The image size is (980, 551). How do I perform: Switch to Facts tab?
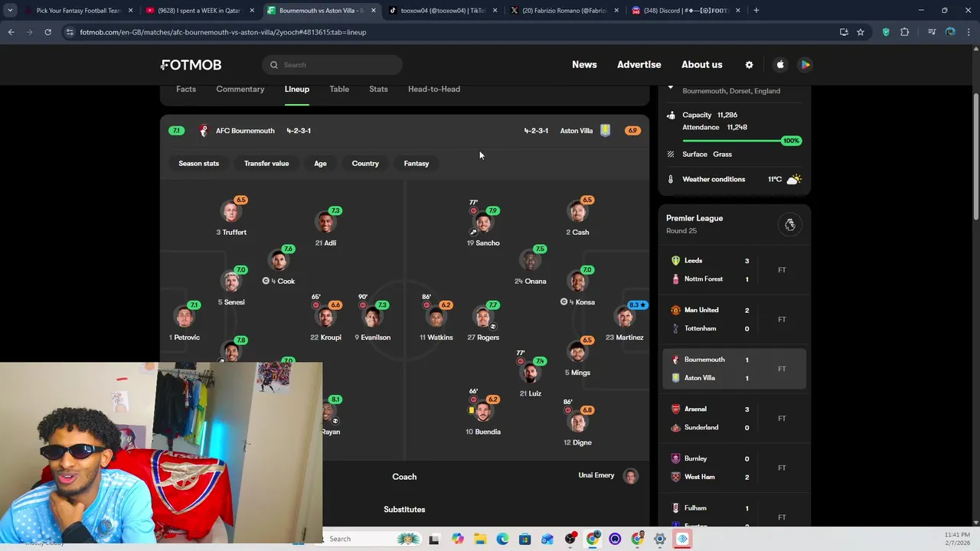(186, 89)
